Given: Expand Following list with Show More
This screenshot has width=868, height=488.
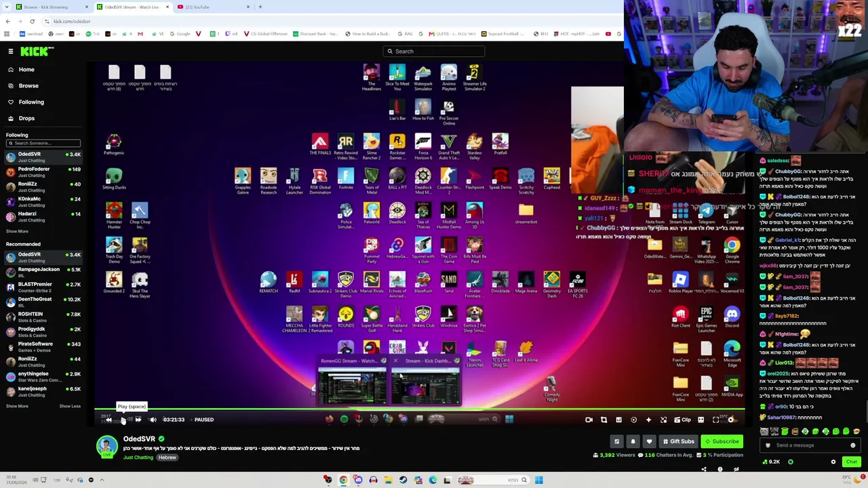Looking at the screenshot, I should [x=17, y=232].
